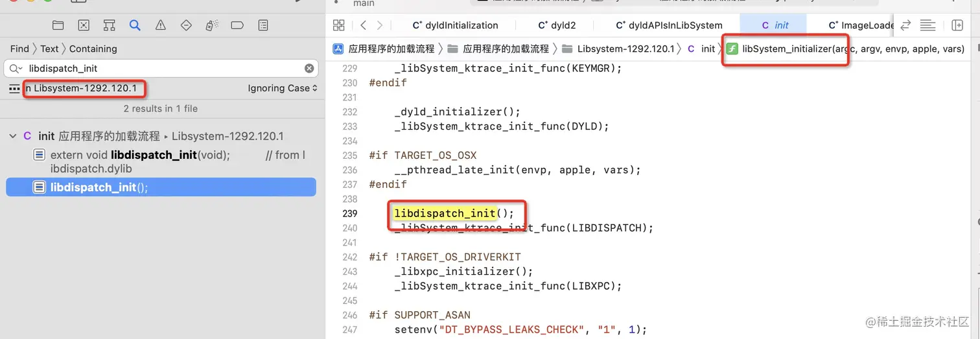Open the related items grid icon
The image size is (980, 339).
(x=338, y=25)
